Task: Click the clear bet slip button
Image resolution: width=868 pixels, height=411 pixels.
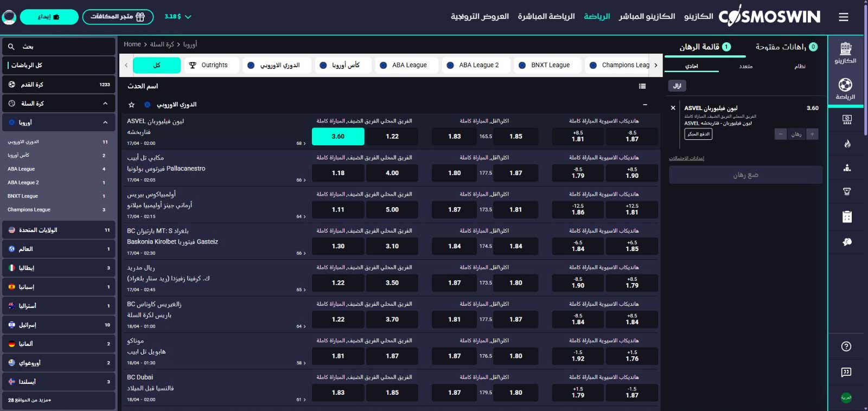Action: (677, 86)
